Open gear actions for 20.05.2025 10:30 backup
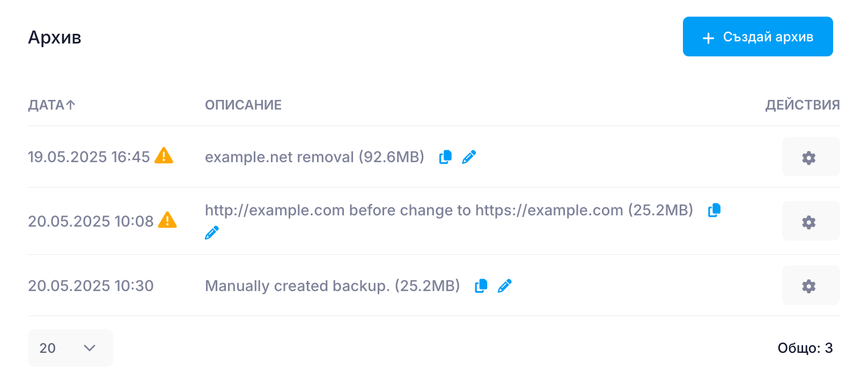Viewport: 868px width, 377px height. point(811,285)
